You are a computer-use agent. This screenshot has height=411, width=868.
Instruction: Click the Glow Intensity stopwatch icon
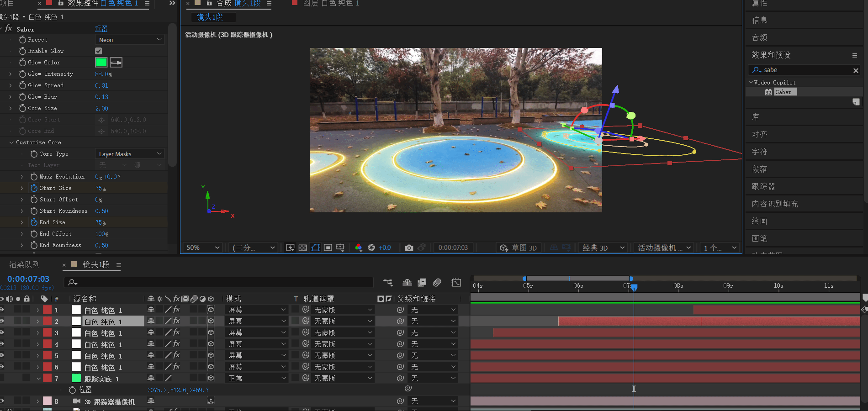pos(22,74)
